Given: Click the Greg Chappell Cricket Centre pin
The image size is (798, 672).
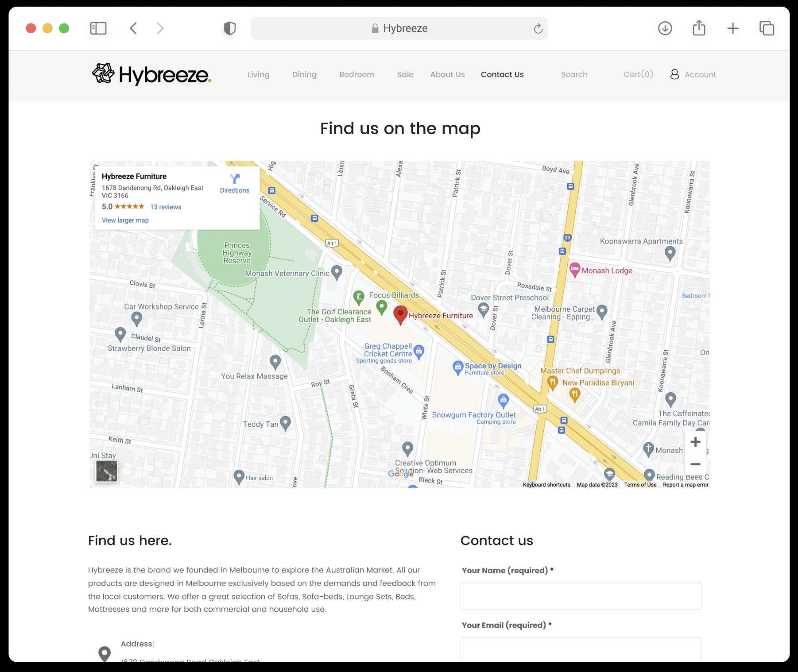Looking at the screenshot, I should [x=419, y=352].
